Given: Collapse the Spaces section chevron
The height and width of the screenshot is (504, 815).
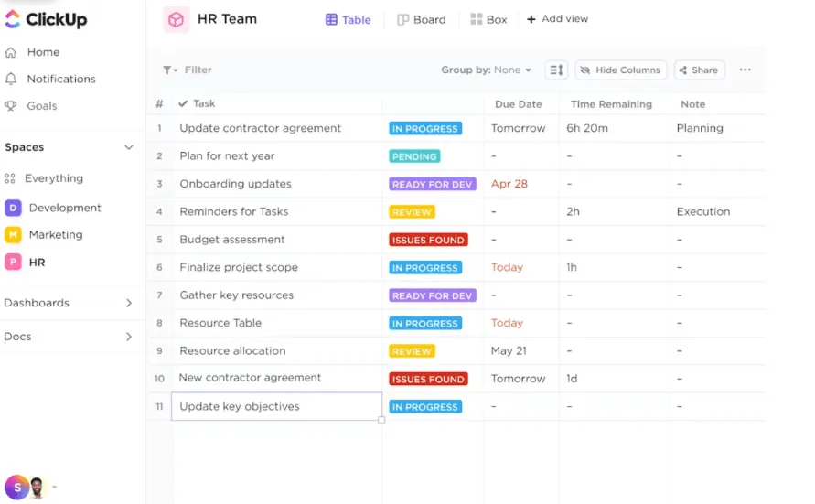Looking at the screenshot, I should 129,147.
